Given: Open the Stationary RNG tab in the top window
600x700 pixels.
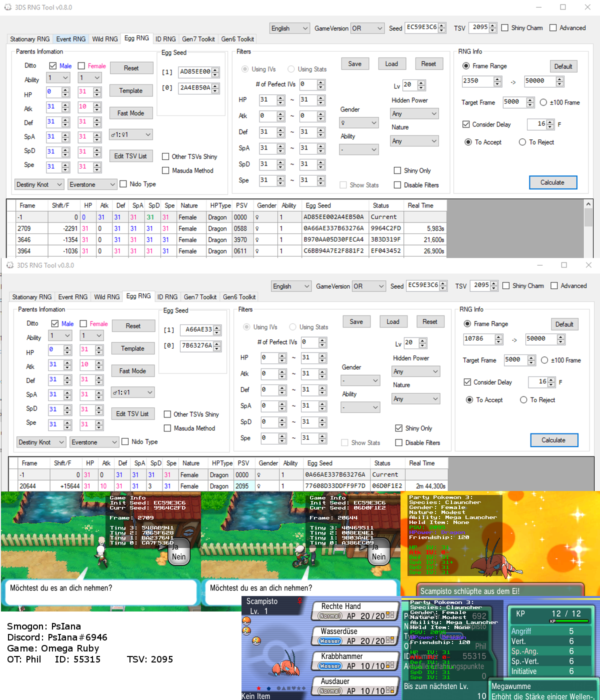Looking at the screenshot, I should click(30, 39).
